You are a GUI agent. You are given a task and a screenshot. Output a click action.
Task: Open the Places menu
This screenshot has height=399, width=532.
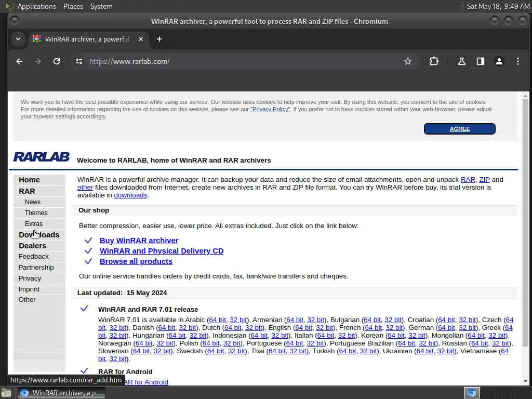(x=73, y=6)
